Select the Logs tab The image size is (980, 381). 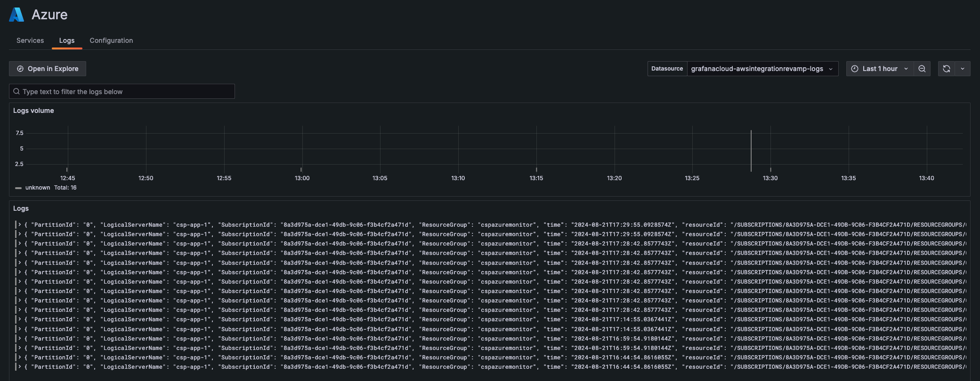(x=67, y=40)
